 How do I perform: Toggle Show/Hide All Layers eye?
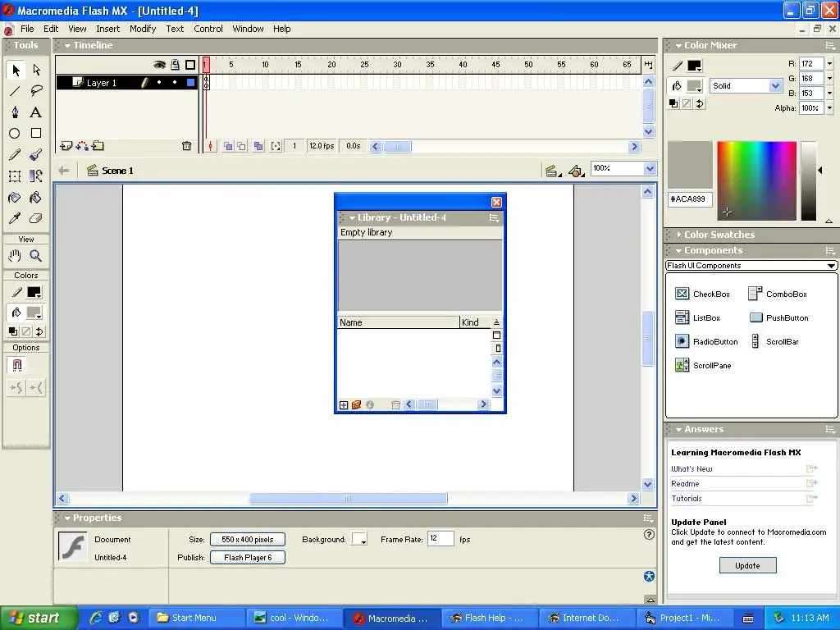[159, 65]
